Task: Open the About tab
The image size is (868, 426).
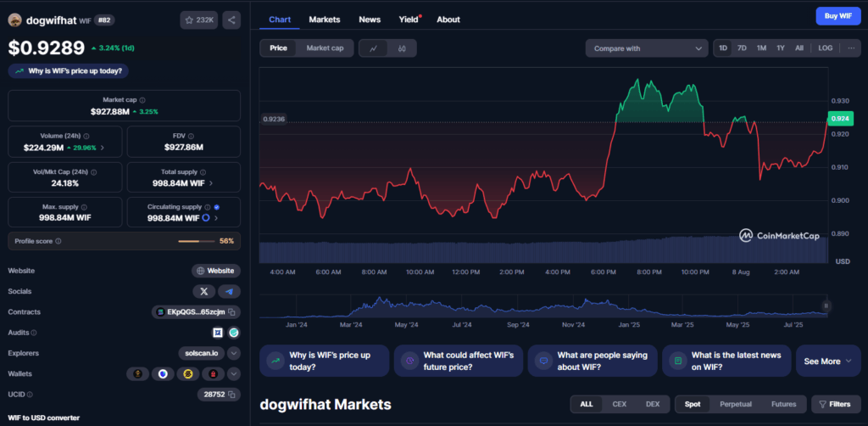Action: [x=448, y=20]
